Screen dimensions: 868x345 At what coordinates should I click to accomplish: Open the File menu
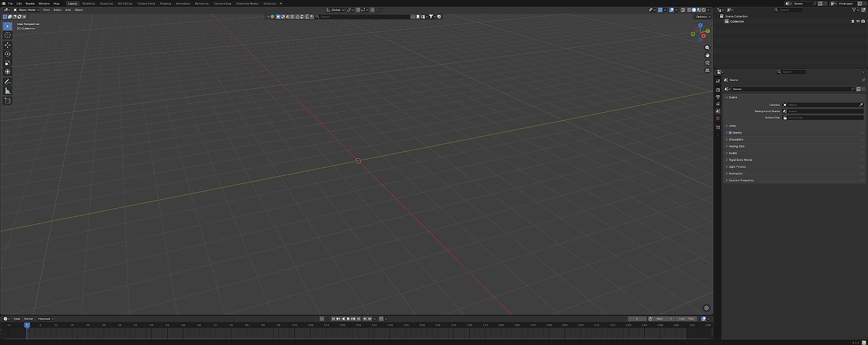click(10, 4)
